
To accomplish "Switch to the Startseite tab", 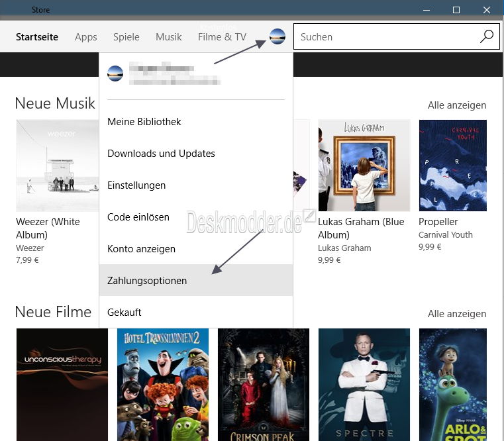I will (37, 37).
